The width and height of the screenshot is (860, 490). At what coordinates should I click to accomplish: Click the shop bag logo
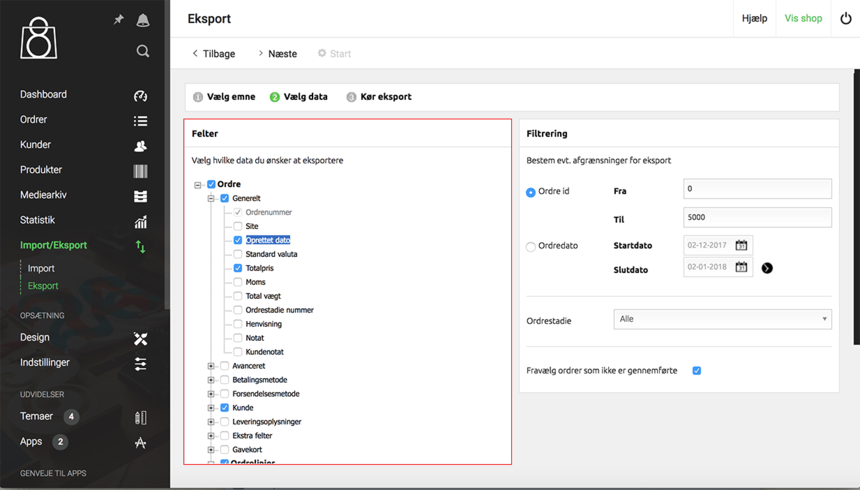pos(39,38)
